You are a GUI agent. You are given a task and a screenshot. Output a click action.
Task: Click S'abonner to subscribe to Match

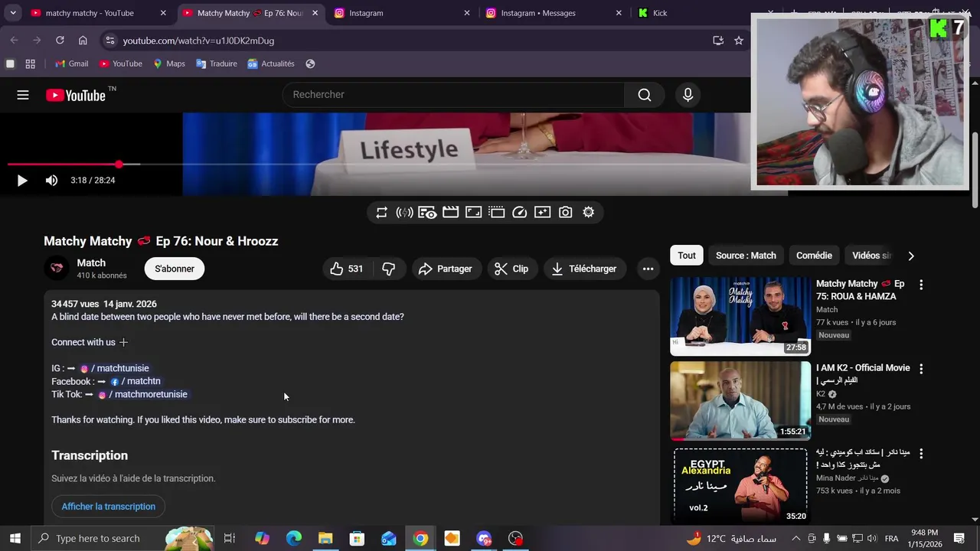175,269
